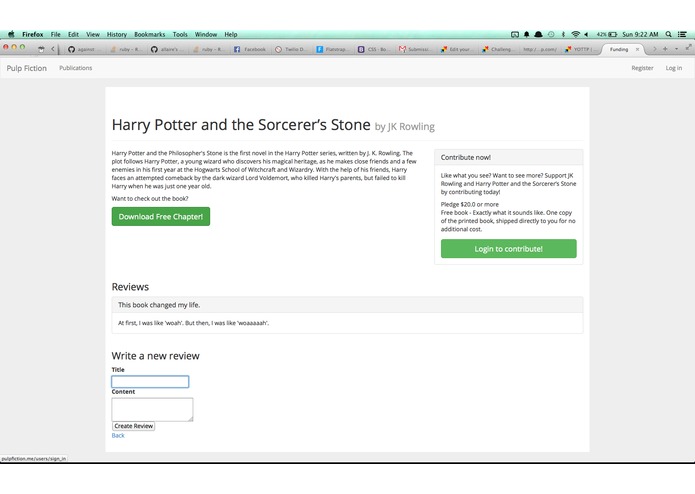This screenshot has height=494, width=695.
Task: Open the Window menu
Action: tap(206, 34)
